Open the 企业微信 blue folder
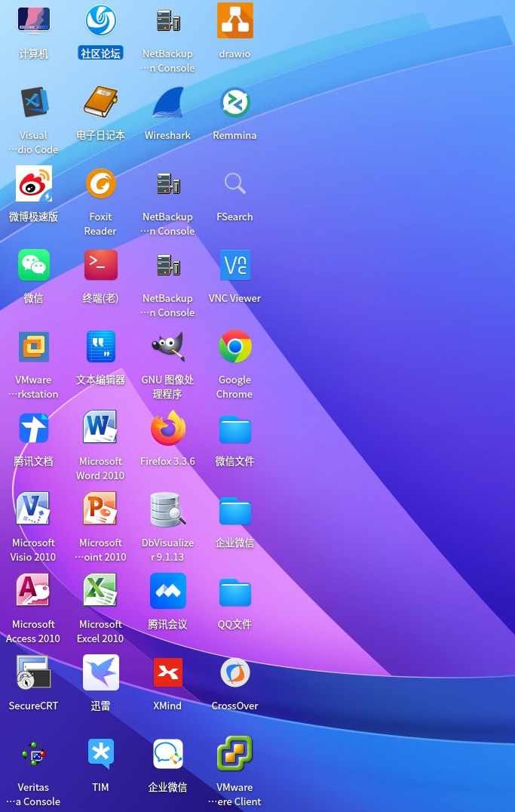The height and width of the screenshot is (812, 515). 235,511
